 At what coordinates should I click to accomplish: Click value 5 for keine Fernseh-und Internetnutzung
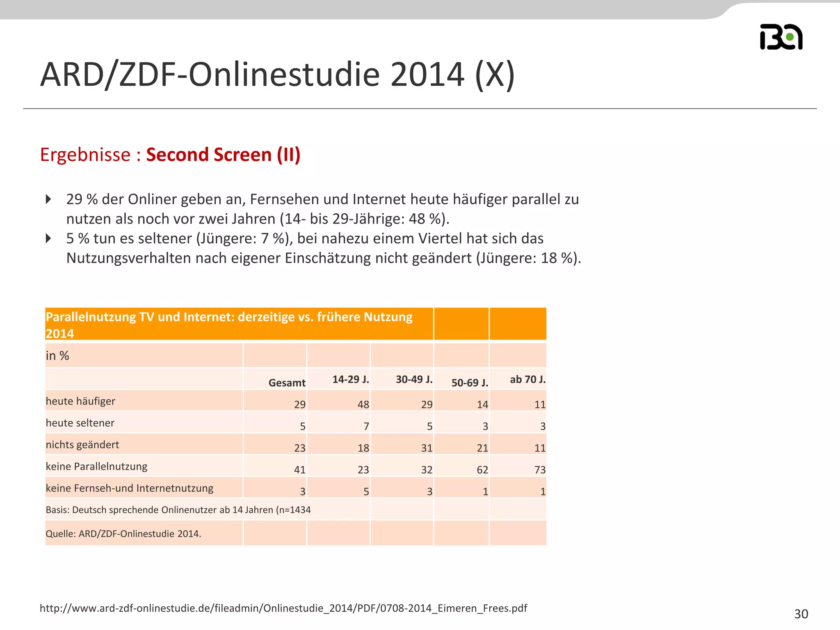[x=366, y=491]
